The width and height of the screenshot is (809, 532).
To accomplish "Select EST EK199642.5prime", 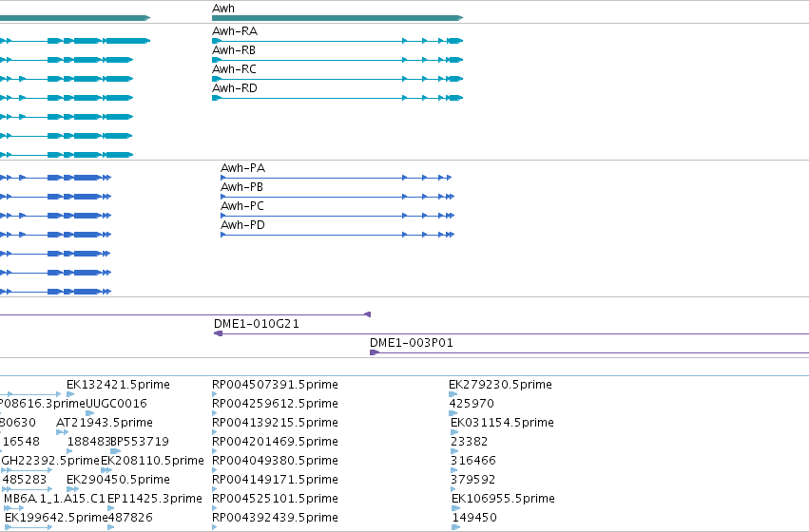I will point(56,518).
